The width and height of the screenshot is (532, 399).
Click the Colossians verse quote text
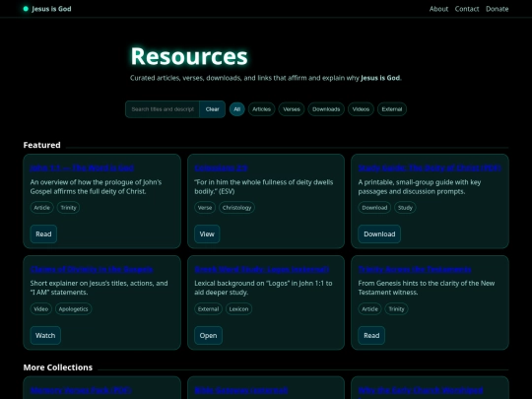click(x=264, y=186)
